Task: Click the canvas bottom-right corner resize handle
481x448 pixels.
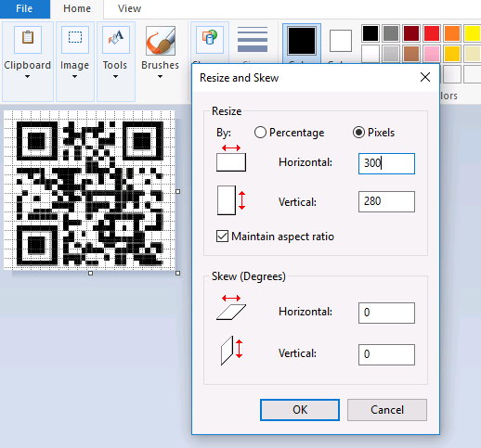Action: pos(177,273)
